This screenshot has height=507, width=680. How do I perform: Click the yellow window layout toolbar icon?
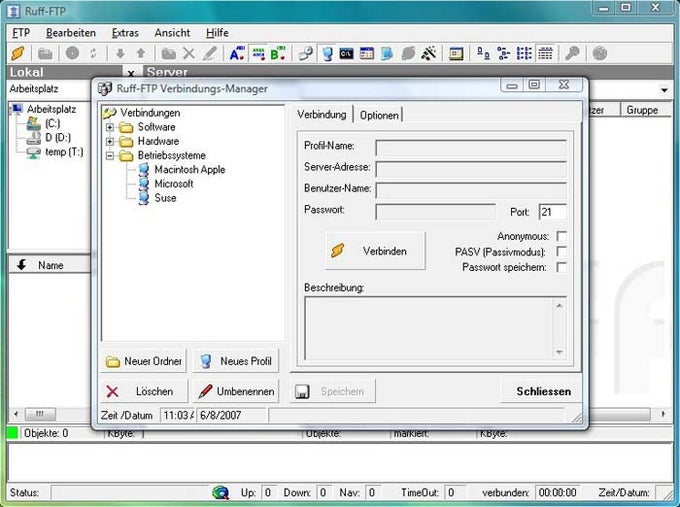click(456, 53)
